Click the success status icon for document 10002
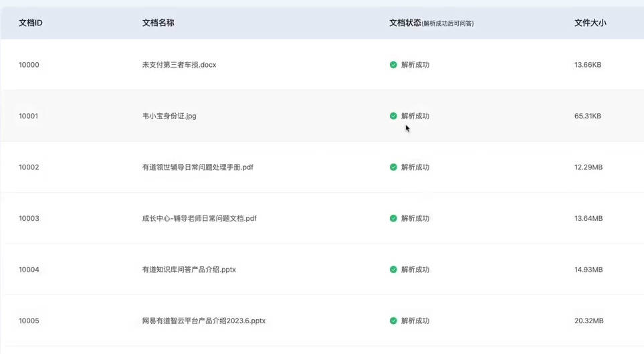Viewport: 644px width, 354px height. (393, 167)
